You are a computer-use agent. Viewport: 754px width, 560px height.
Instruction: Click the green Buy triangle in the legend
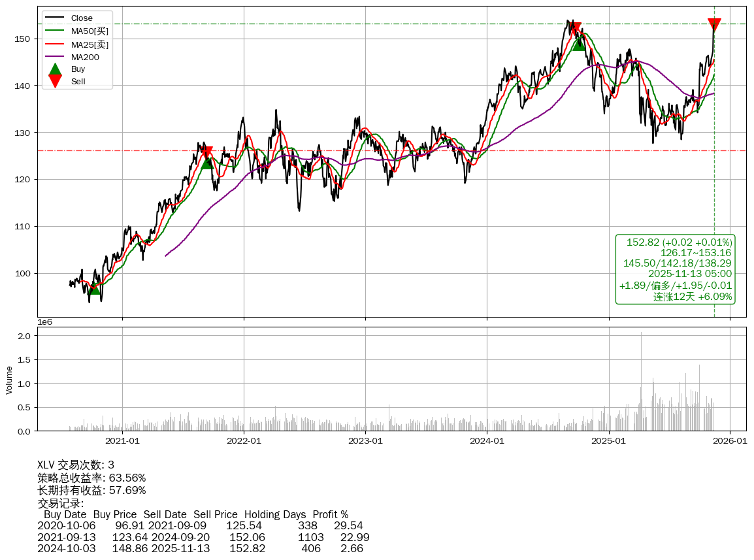(x=56, y=69)
